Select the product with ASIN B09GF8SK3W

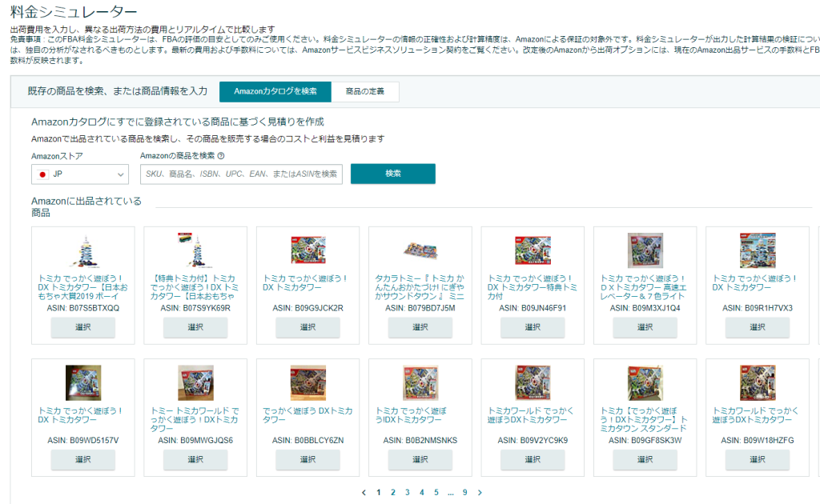point(645,460)
